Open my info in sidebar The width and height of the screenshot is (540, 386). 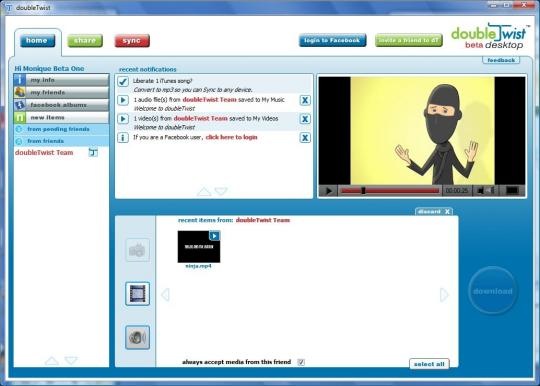(x=61, y=80)
